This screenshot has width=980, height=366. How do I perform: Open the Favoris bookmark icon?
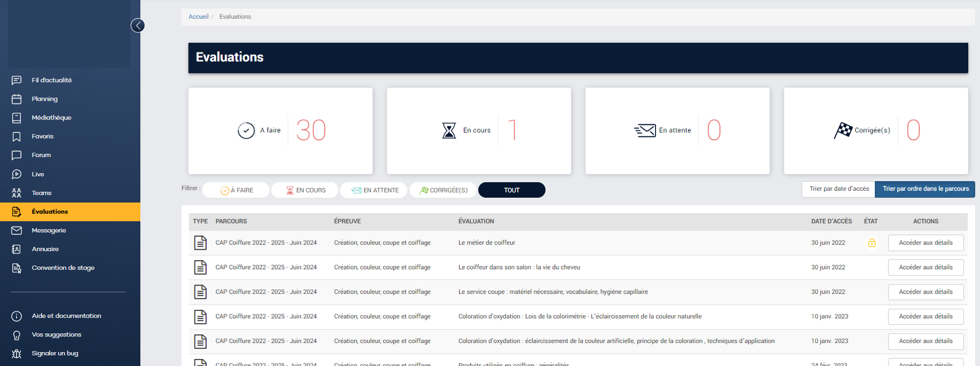tap(17, 137)
